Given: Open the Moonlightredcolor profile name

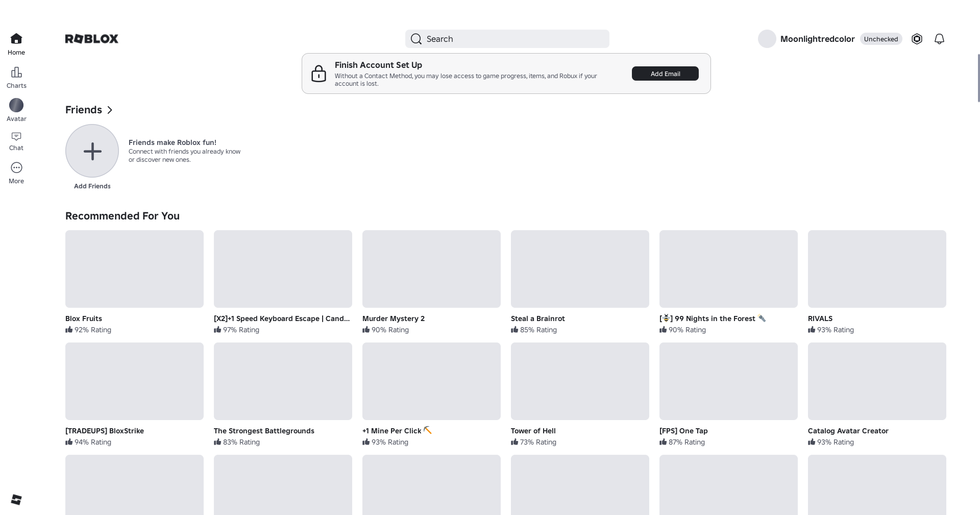Looking at the screenshot, I should 817,39.
